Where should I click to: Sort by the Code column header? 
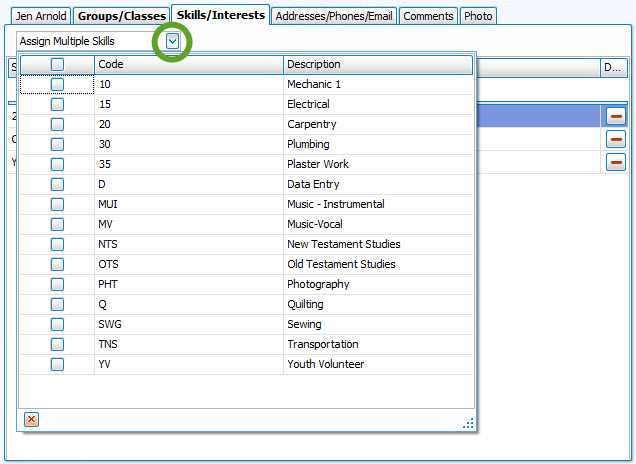(x=188, y=65)
